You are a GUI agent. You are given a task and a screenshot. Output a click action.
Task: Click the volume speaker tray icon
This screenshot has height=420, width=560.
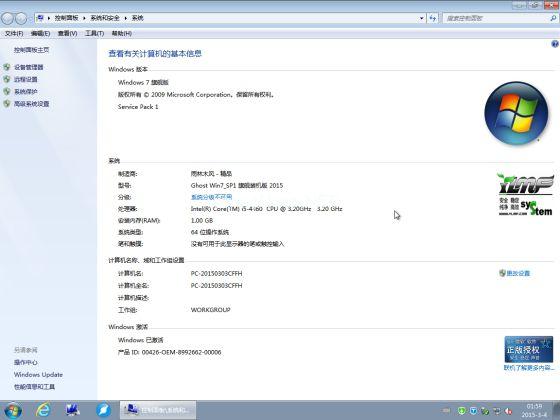pyautogui.click(x=508, y=411)
